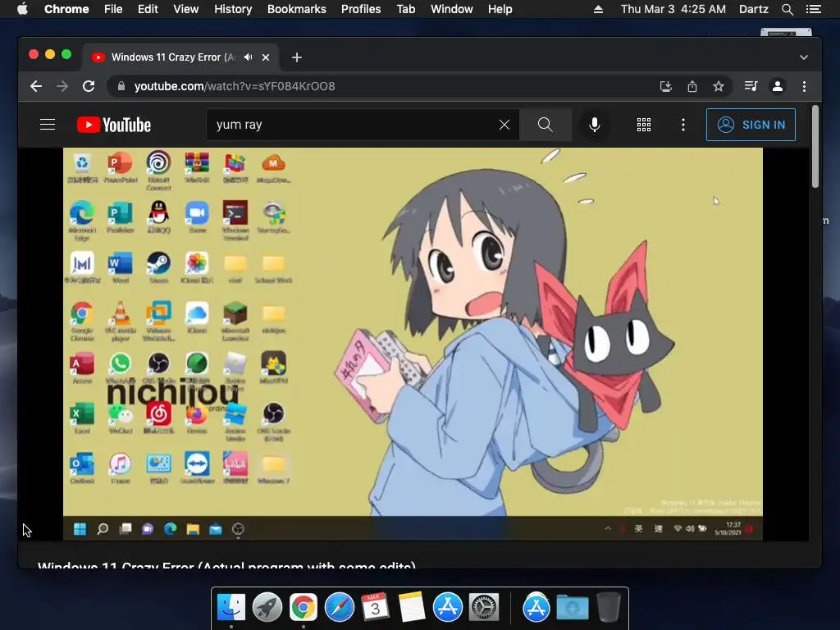Expand the tab search chevron
The height and width of the screenshot is (630, 840).
coord(804,57)
